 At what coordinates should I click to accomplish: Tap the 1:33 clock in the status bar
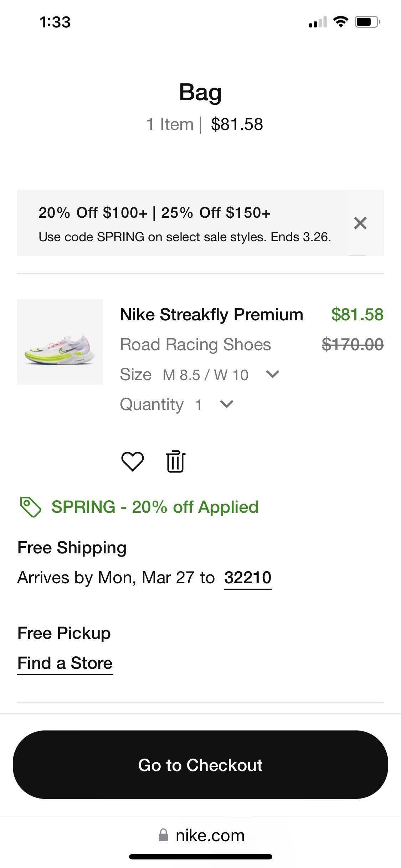click(x=55, y=22)
